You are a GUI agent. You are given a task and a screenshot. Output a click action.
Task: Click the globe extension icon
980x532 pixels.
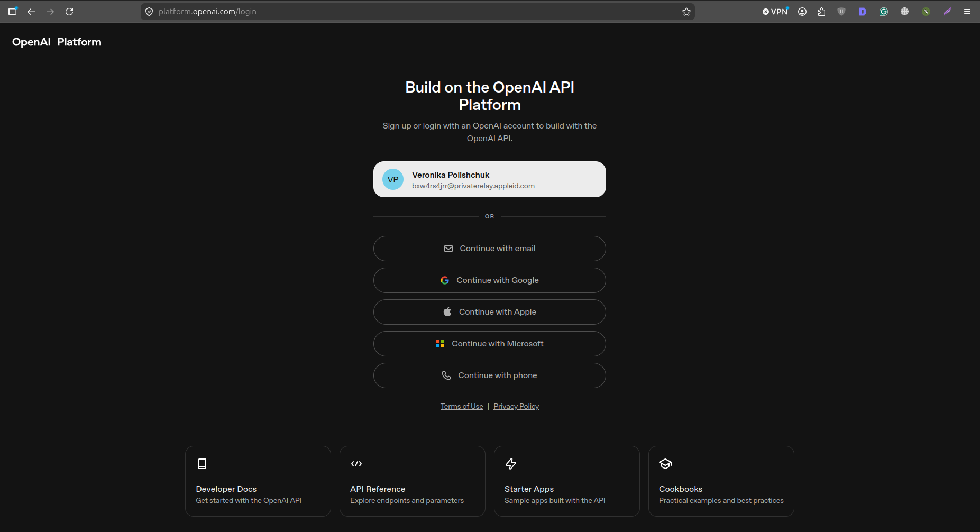point(905,12)
